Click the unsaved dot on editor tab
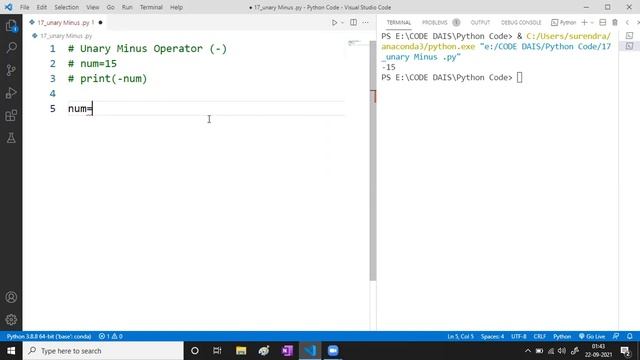The image size is (640, 360). pyautogui.click(x=100, y=22)
